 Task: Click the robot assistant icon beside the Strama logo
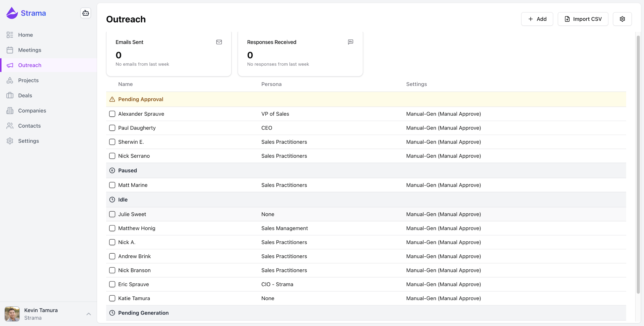click(x=86, y=13)
